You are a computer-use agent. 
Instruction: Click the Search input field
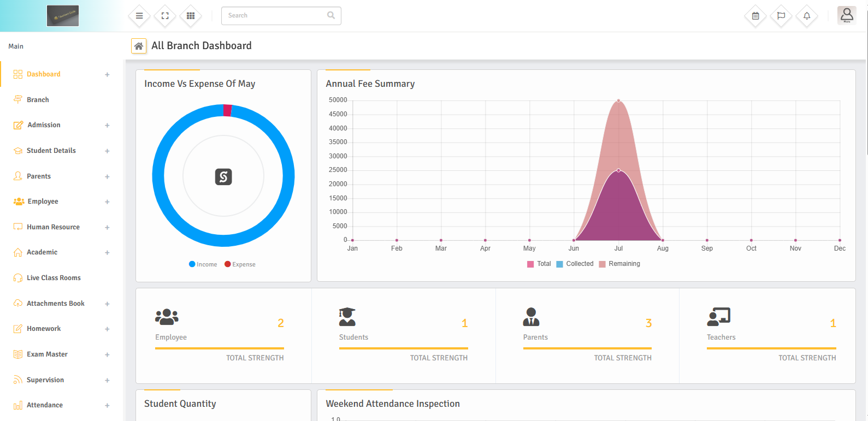276,16
